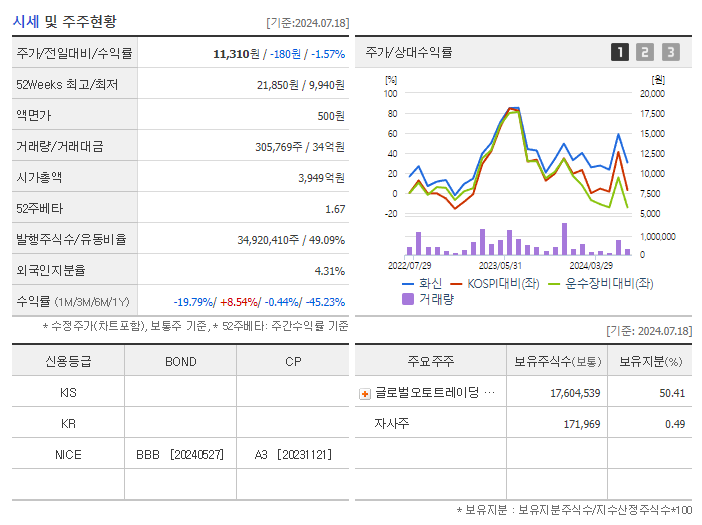This screenshot has height=525, width=702.
Task: Click the top [기준:2024.07.18] date note
Action: click(x=308, y=23)
